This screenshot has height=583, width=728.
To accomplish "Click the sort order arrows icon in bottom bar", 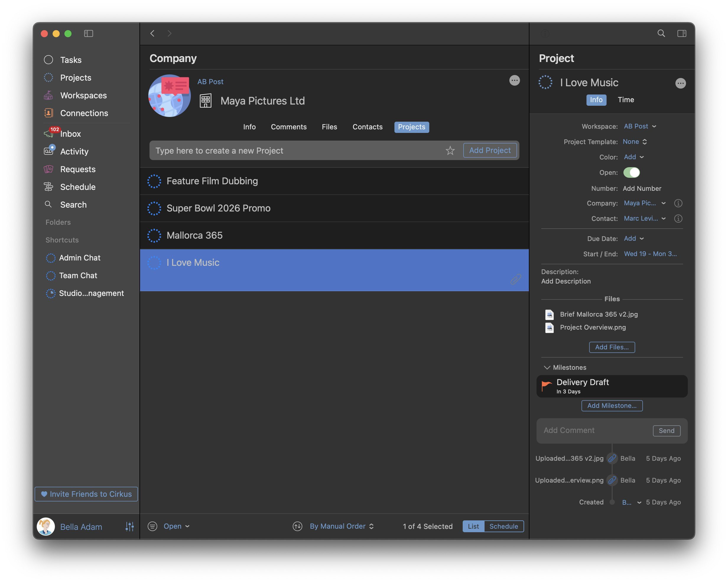I will (x=297, y=526).
